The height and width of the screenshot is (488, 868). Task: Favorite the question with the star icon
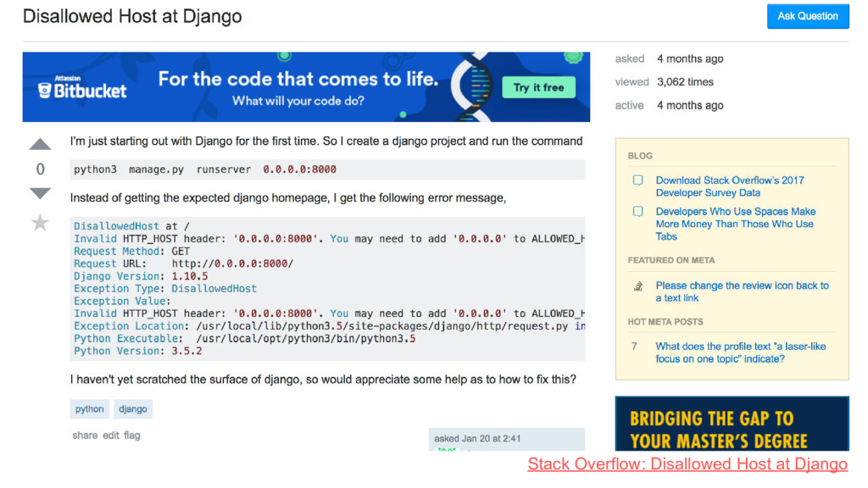click(x=40, y=223)
